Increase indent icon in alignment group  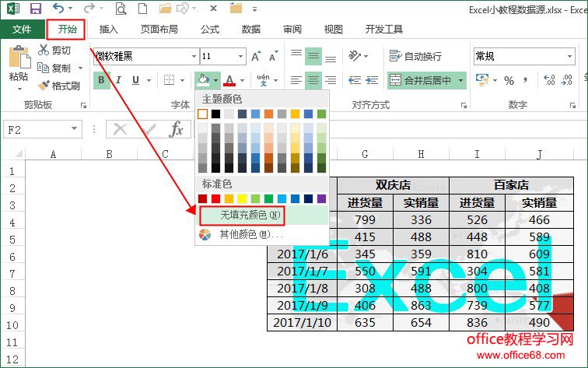point(372,80)
